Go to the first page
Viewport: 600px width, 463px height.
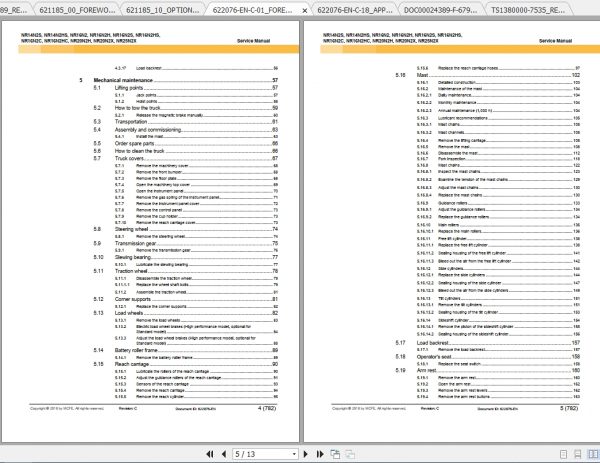[210, 454]
